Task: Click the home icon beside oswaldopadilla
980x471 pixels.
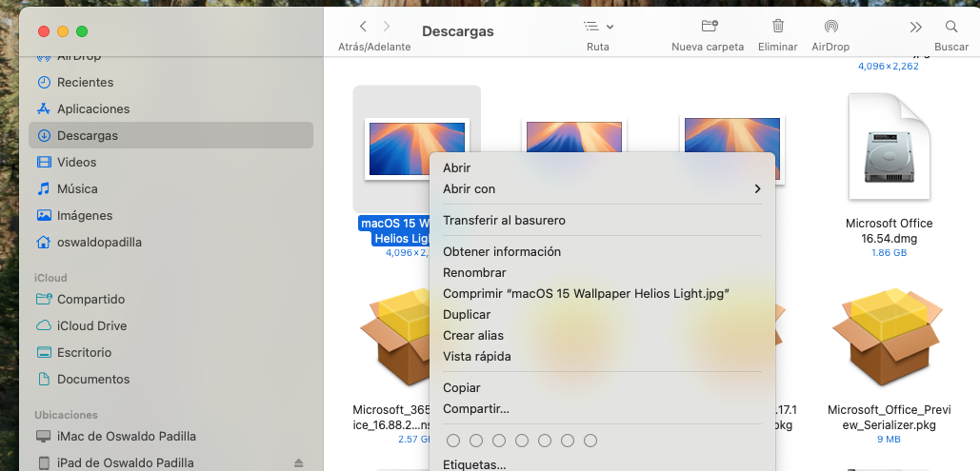Action: click(x=44, y=242)
